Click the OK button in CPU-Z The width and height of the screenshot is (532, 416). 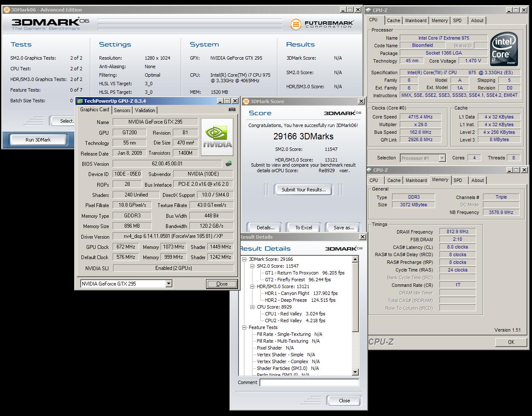(x=511, y=342)
